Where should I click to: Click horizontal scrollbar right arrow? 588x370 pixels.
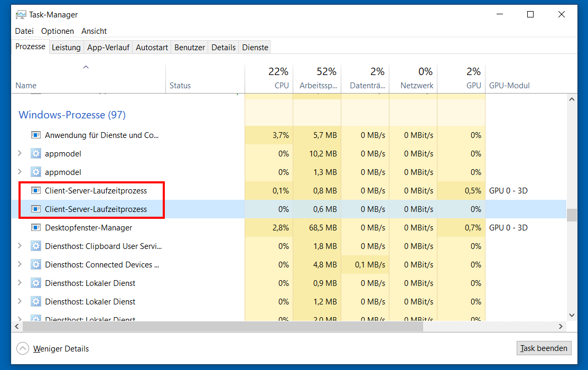[x=561, y=327]
